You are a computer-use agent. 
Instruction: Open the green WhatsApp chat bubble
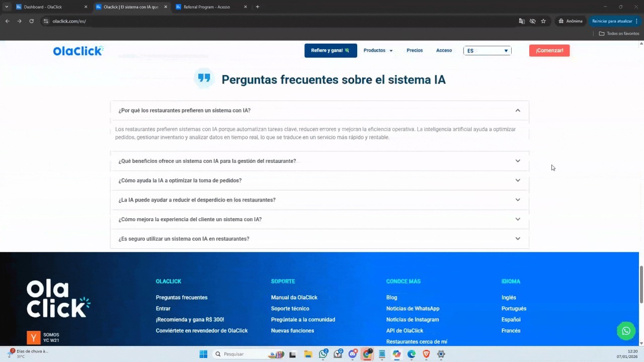[x=626, y=331]
